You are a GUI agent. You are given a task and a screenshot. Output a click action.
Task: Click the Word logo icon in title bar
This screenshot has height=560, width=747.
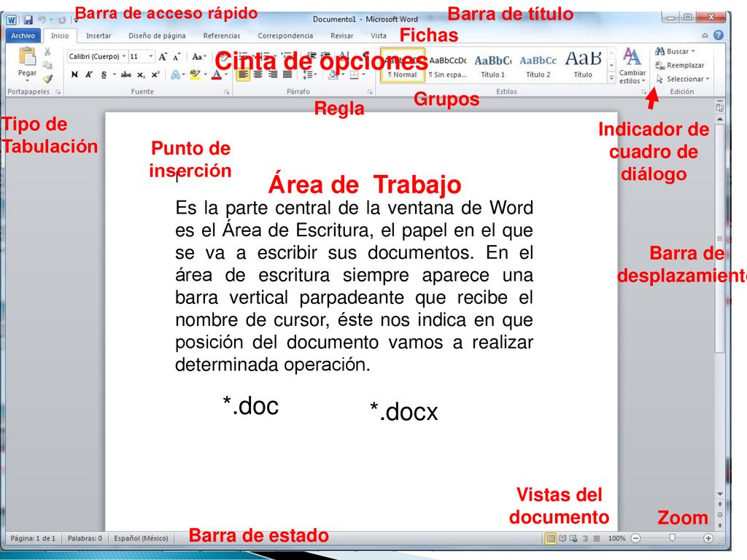tap(12, 20)
